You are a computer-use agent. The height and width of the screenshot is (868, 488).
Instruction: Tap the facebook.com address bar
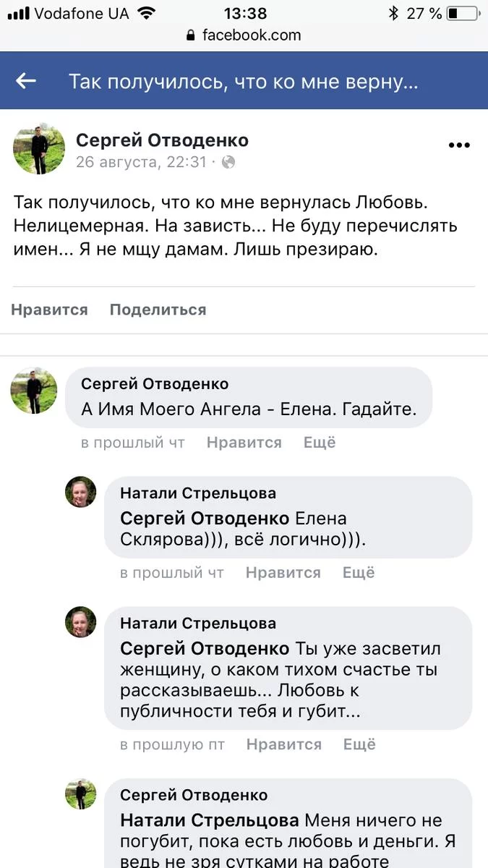244,35
